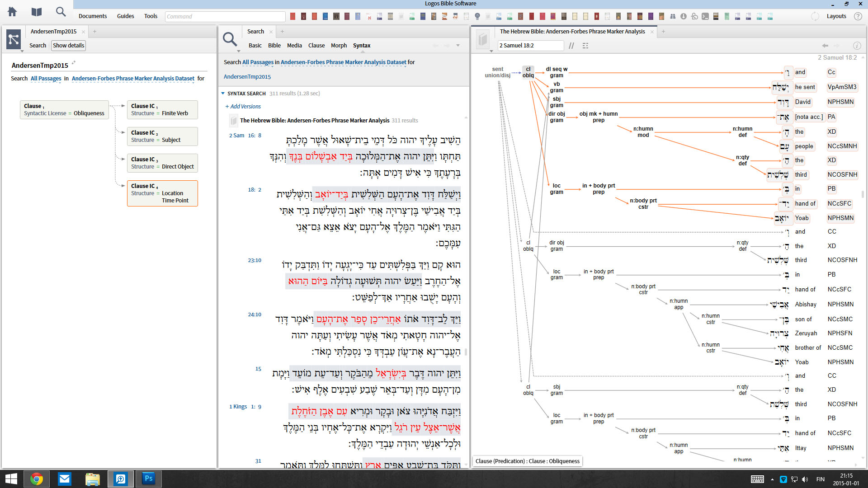The height and width of the screenshot is (488, 868).
Task: Open Photoshop from the taskbar
Action: click(149, 479)
